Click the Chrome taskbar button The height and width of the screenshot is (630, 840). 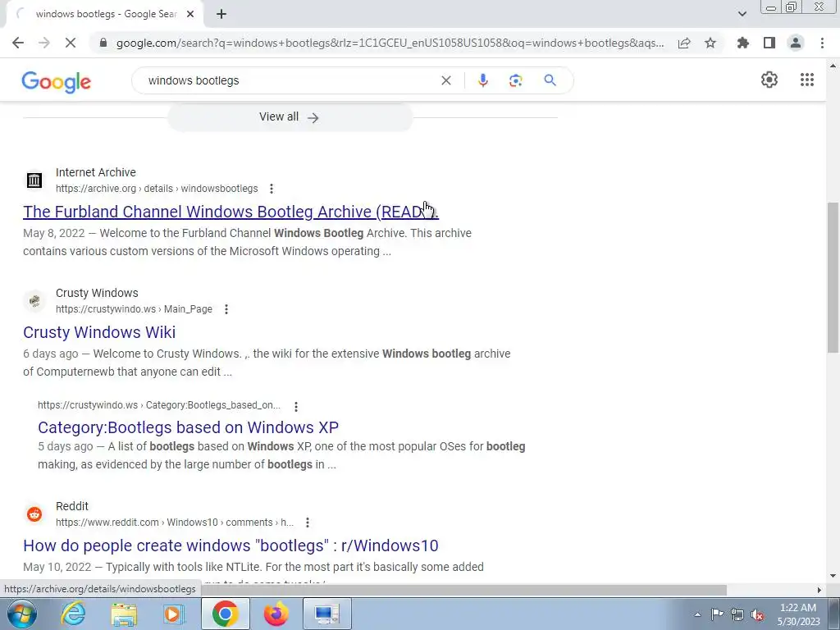226,614
